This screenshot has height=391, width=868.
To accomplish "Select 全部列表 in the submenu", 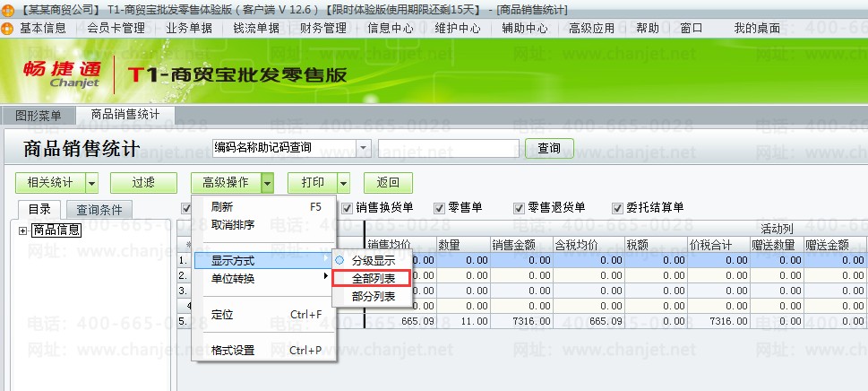I will pos(372,279).
